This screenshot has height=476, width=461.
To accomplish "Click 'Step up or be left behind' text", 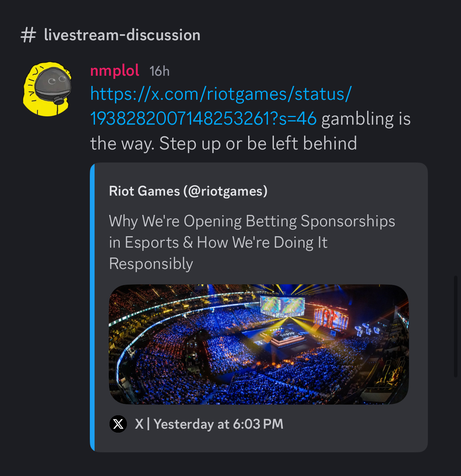I will click(258, 144).
